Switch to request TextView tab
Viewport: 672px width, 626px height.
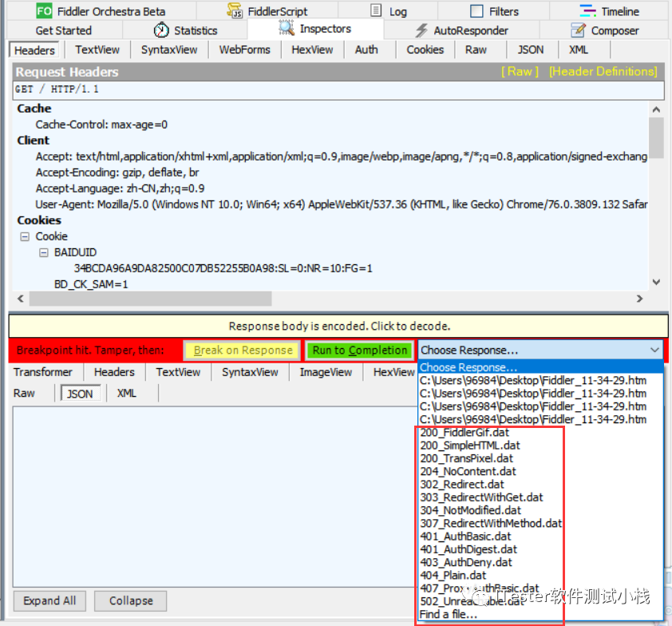point(97,50)
